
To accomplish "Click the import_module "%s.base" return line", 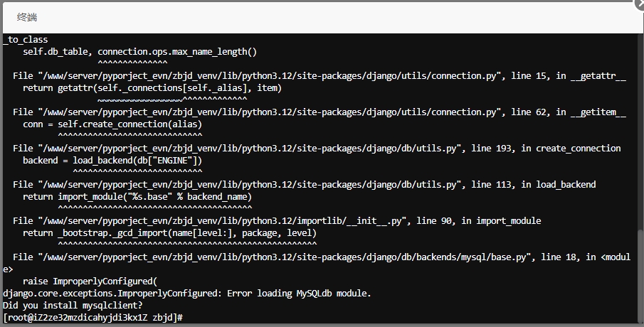I will [137, 197].
